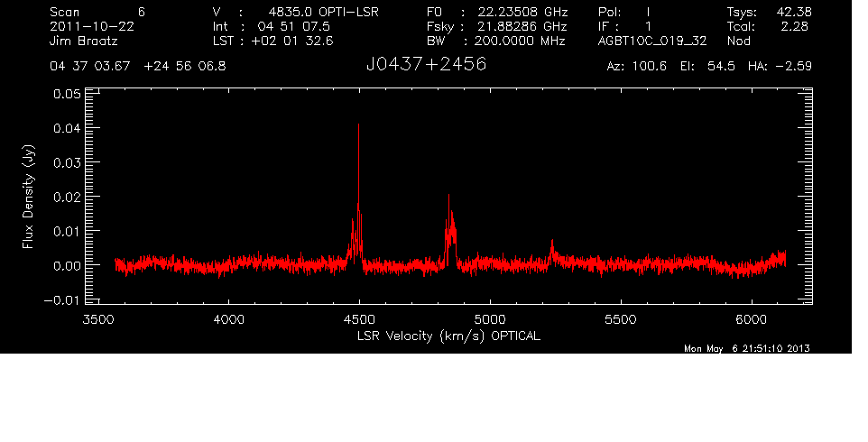
Task: Click the IF: 1 entry
Action: [624, 26]
